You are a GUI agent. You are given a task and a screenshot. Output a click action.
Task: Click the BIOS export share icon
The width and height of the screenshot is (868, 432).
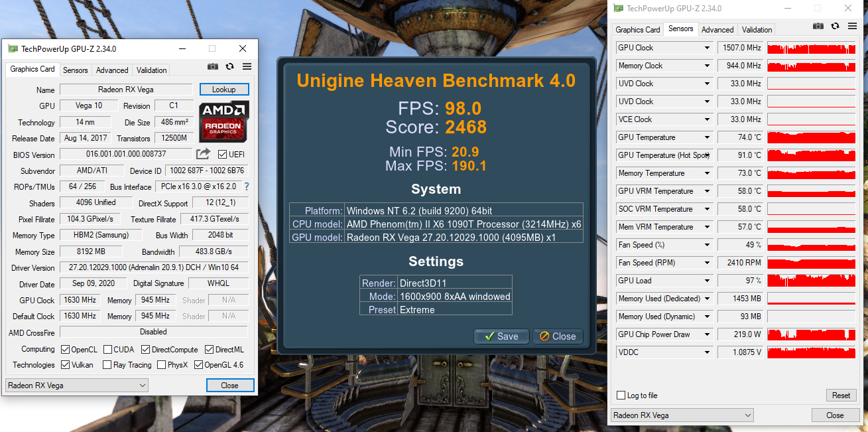[x=203, y=154]
